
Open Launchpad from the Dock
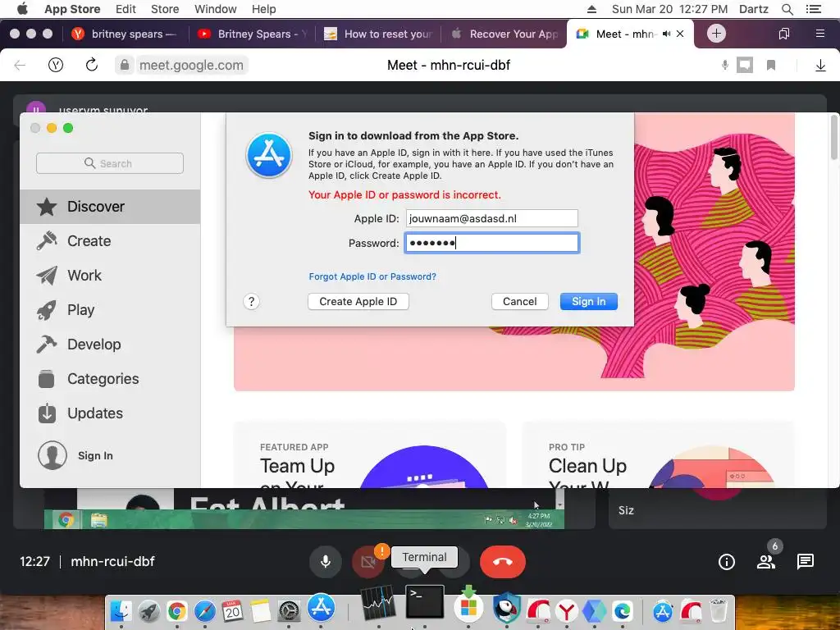coord(149,610)
